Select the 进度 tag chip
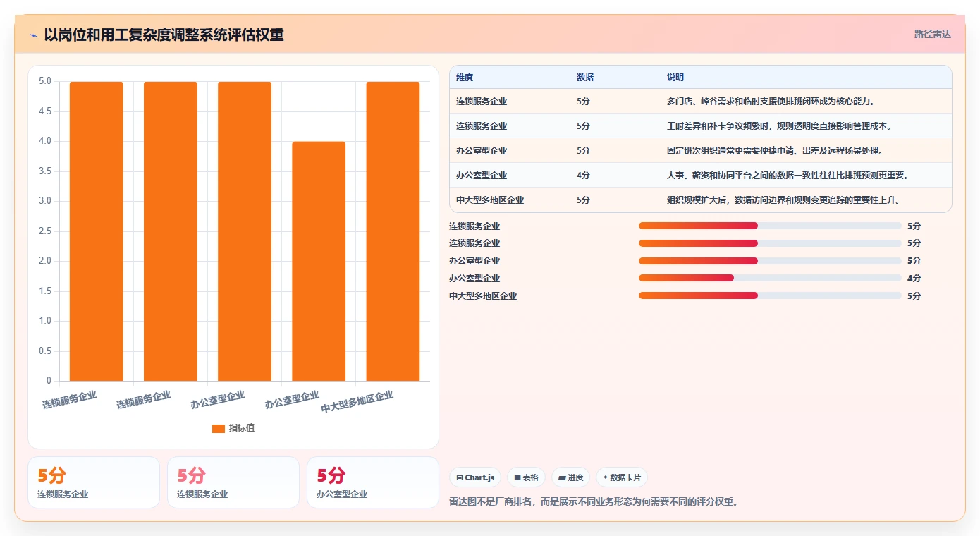Image resolution: width=980 pixels, height=536 pixels. [570, 477]
